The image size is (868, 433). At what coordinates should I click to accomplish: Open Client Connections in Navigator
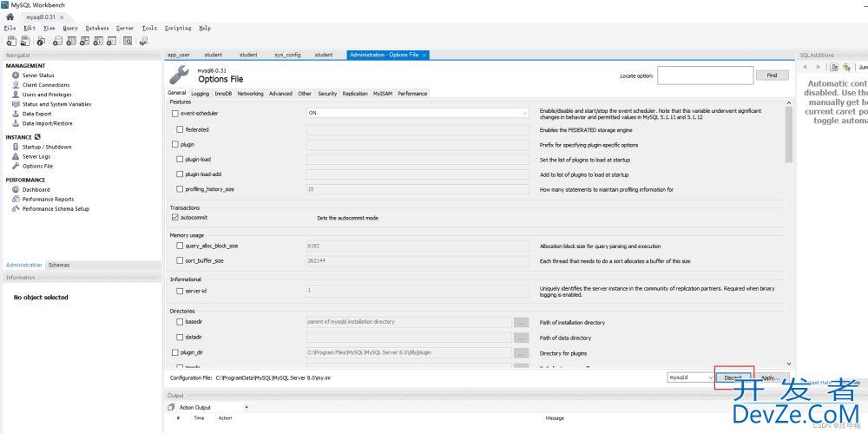pos(46,85)
